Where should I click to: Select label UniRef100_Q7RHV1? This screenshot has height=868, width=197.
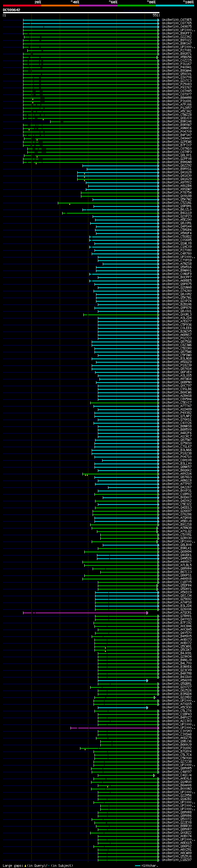click(176, 616)
